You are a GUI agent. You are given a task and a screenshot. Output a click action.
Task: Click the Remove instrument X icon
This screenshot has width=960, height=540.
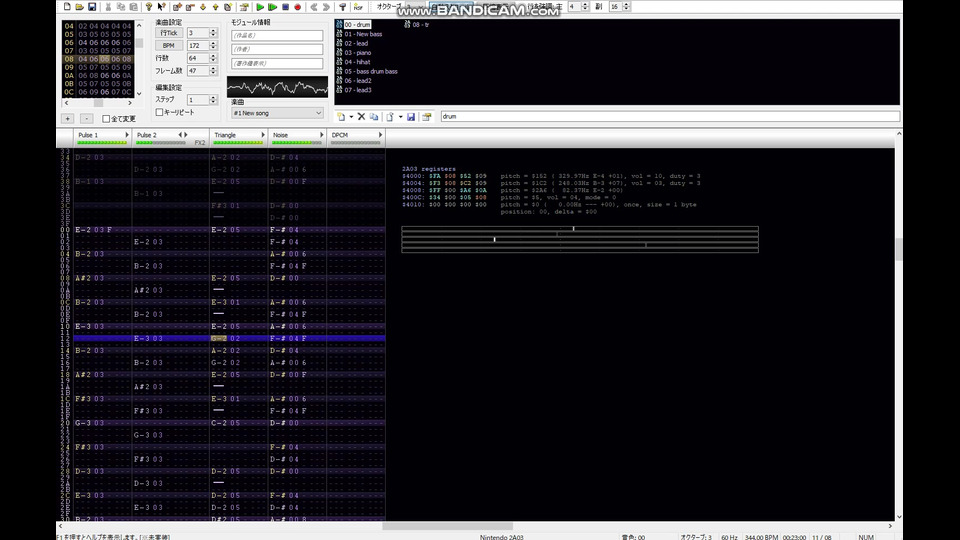[x=361, y=116]
